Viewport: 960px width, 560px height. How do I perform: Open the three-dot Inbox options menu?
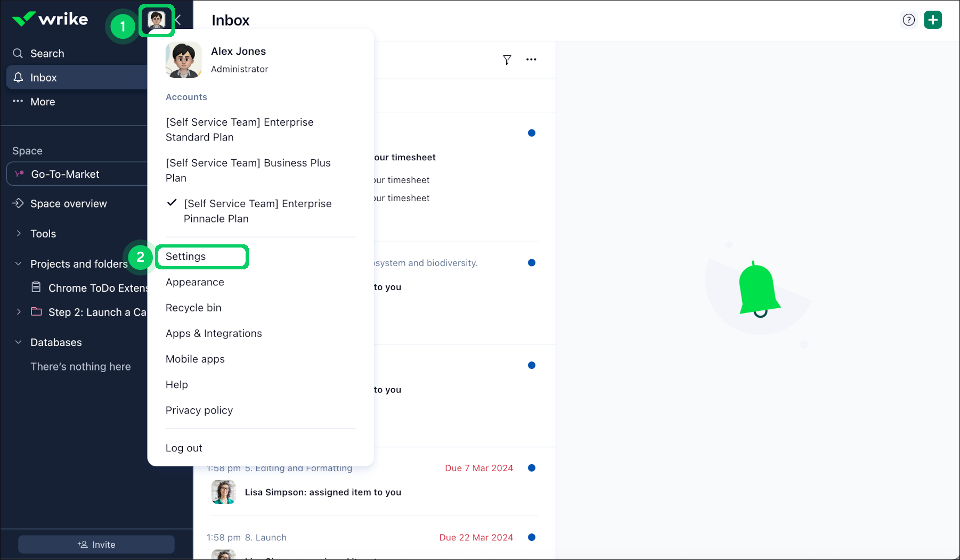click(531, 60)
